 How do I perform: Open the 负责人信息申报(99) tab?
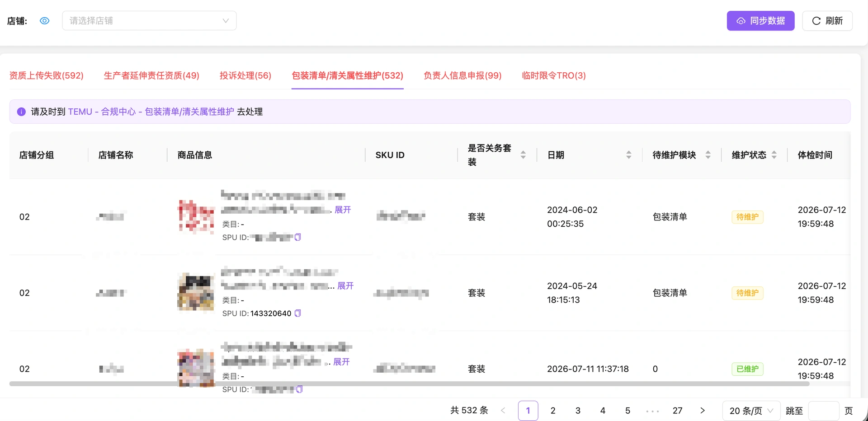pos(462,75)
